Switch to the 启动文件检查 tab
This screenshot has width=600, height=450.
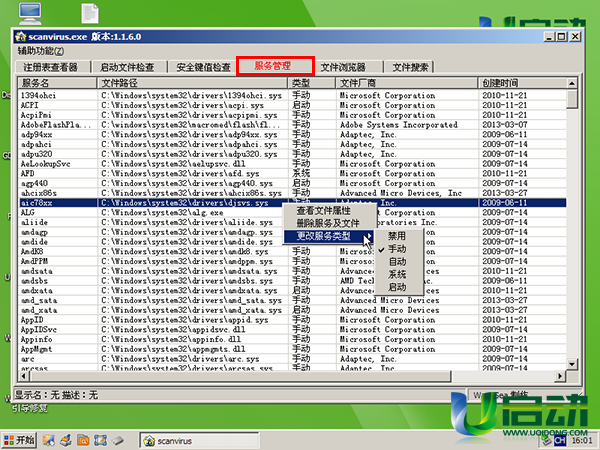(127, 67)
